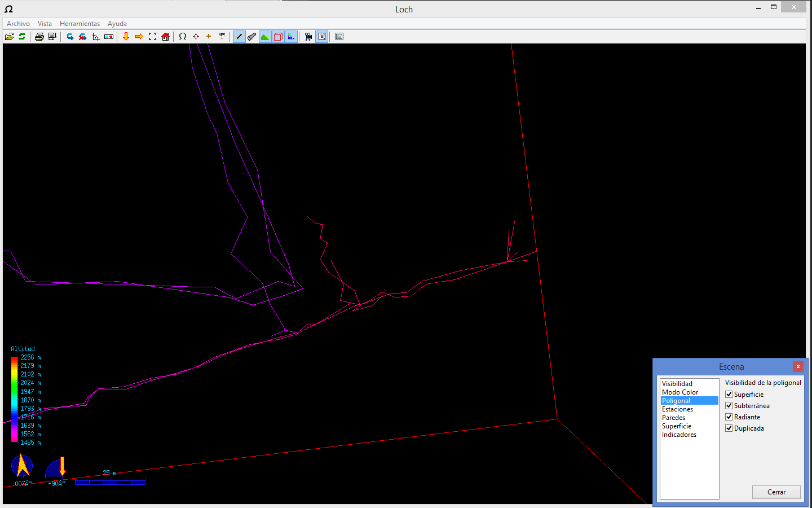Click the last toolbar window icon
The image size is (812, 508).
(x=339, y=37)
